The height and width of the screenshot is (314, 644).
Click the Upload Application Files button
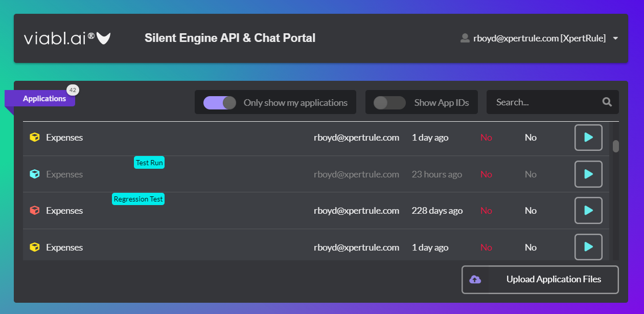(540, 280)
